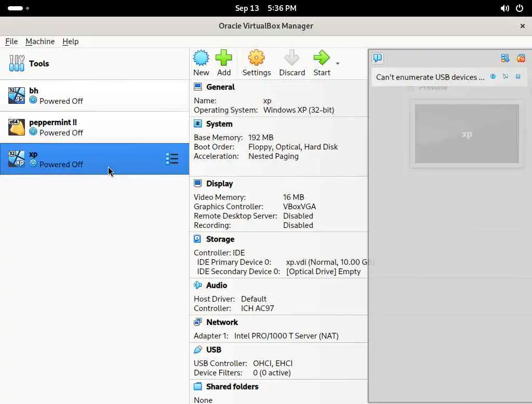Select the bh virtual machine
532x404 pixels.
[x=95, y=96]
